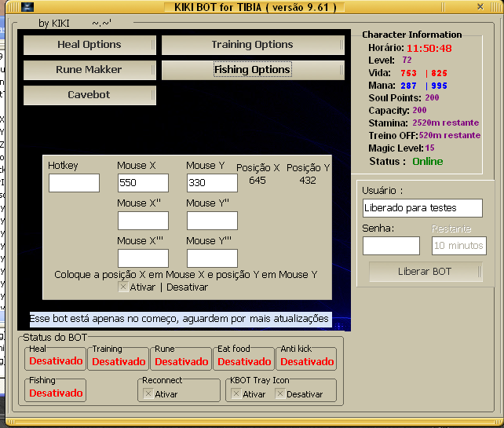Click the Eat food status Desativado
The width and height of the screenshot is (504, 428).
(244, 362)
